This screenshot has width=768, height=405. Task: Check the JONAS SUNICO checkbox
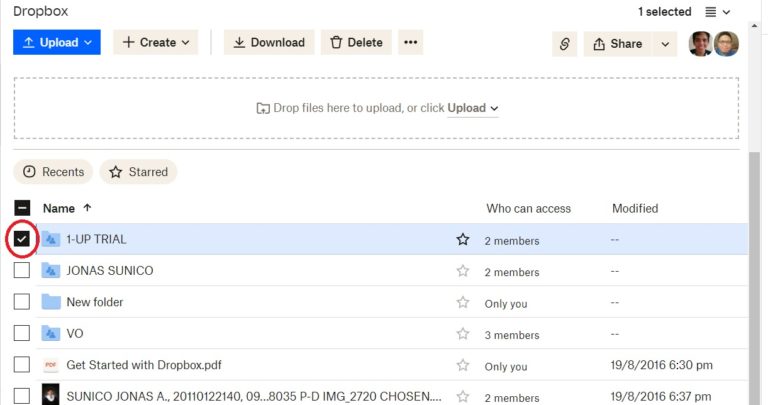[x=22, y=270]
